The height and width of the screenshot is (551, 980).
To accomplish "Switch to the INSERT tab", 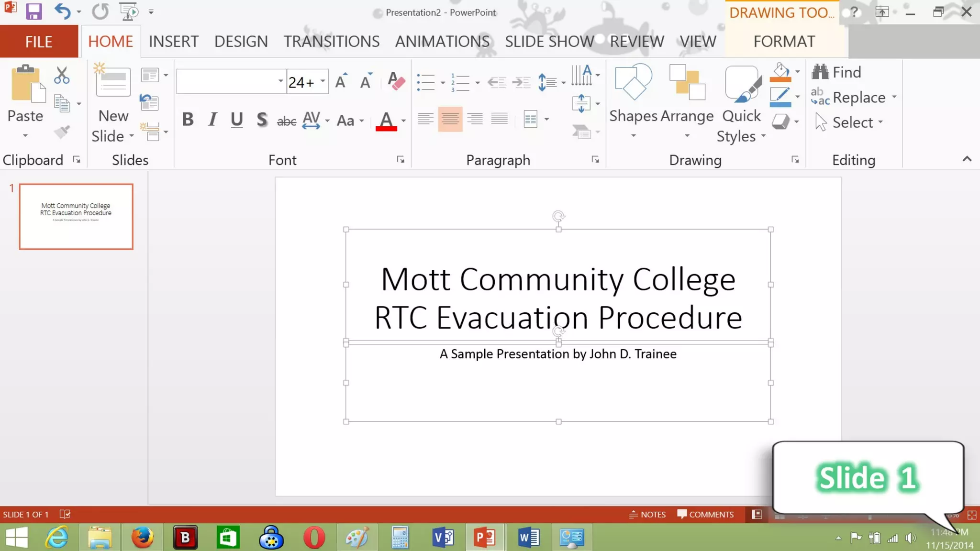I will pos(173,42).
